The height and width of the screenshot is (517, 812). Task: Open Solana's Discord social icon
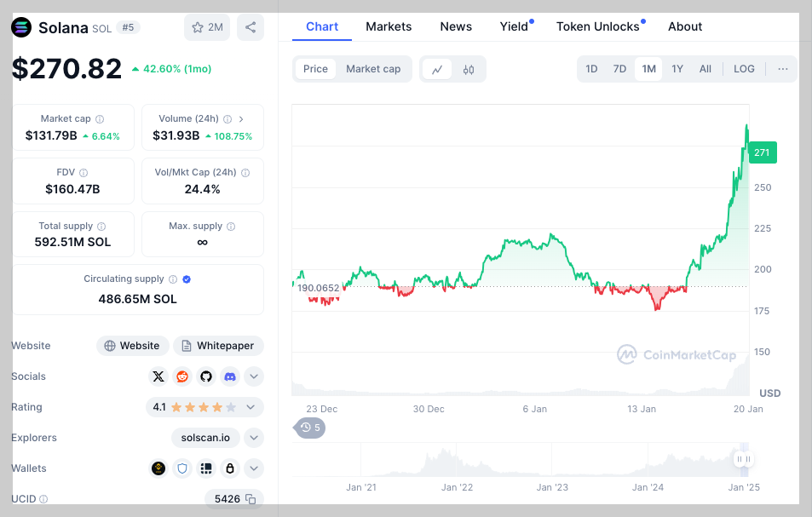(230, 376)
